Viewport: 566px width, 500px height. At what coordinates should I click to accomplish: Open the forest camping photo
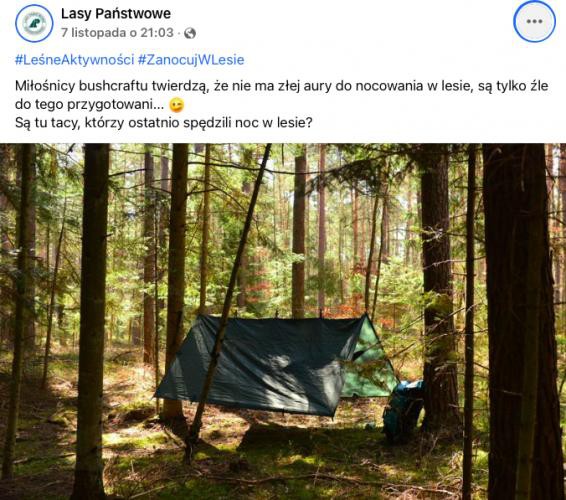[283, 322]
